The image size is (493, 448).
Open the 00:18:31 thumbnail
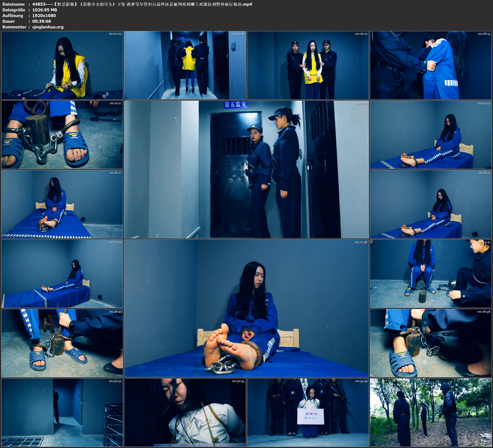point(431,204)
